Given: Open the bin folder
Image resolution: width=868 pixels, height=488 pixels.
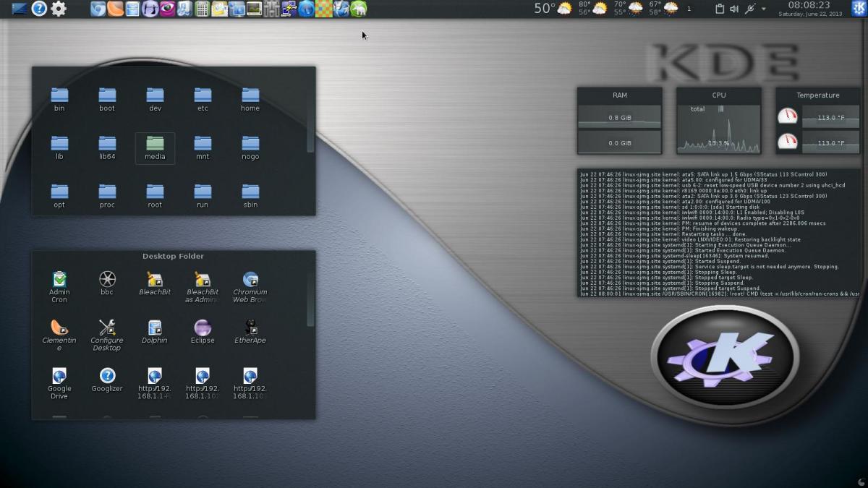Looking at the screenshot, I should pyautogui.click(x=59, y=100).
